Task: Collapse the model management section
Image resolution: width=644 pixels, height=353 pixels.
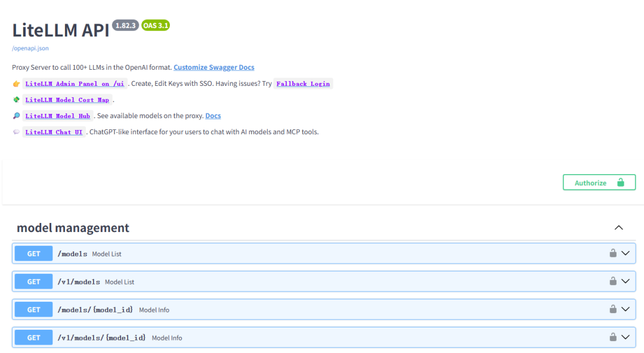Action: 618,228
